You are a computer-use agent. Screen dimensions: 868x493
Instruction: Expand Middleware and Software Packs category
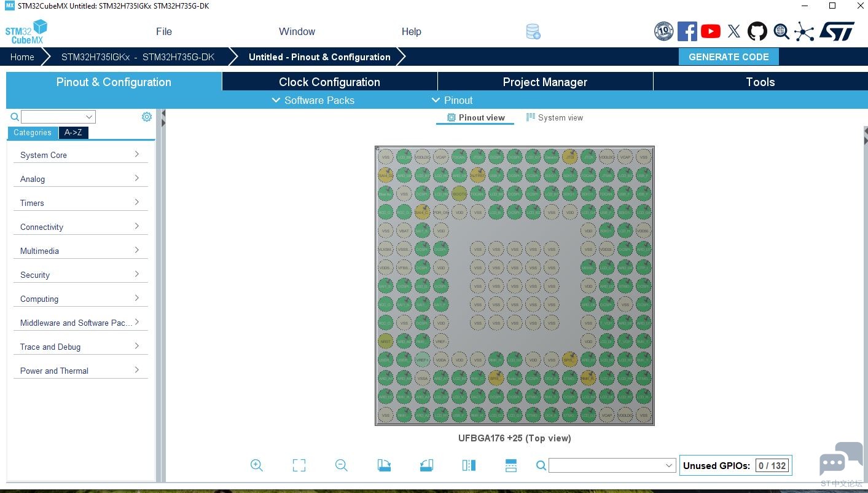[x=80, y=323]
